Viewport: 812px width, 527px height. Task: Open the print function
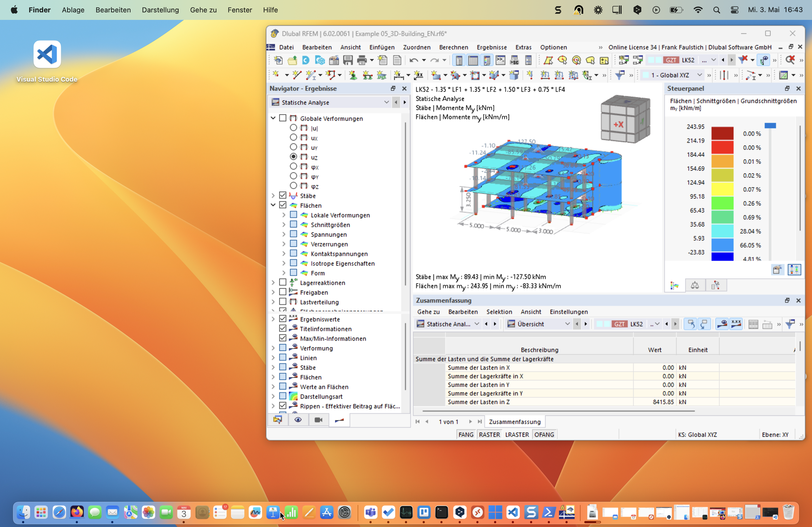[x=362, y=60]
